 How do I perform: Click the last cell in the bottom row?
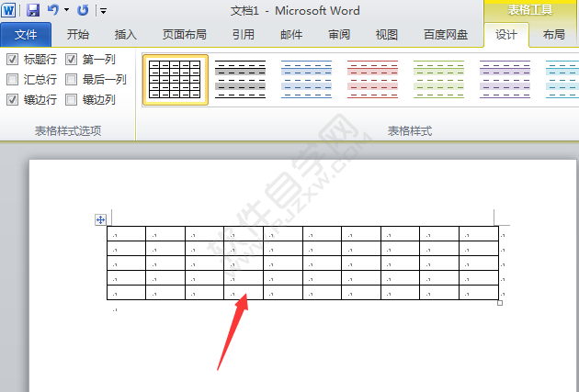click(x=479, y=292)
